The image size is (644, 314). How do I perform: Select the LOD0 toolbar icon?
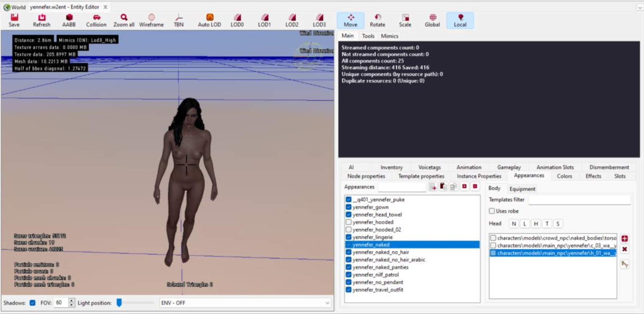237,20
